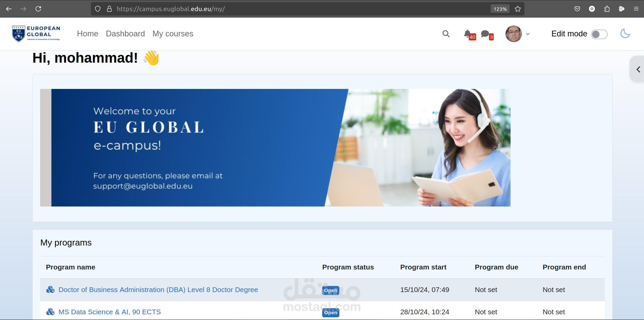644x320 pixels.
Task: Open the site search magnifier
Action: tap(446, 34)
